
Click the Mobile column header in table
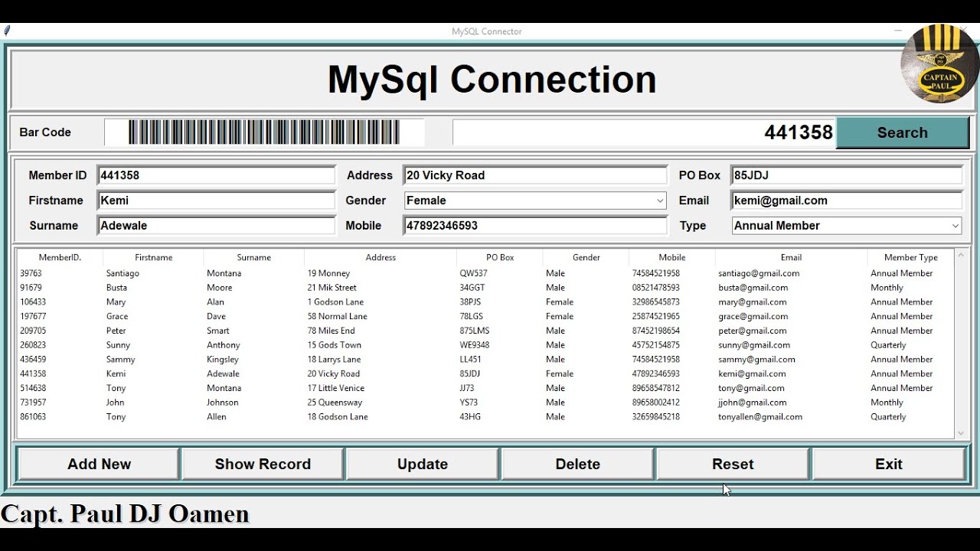(x=672, y=257)
